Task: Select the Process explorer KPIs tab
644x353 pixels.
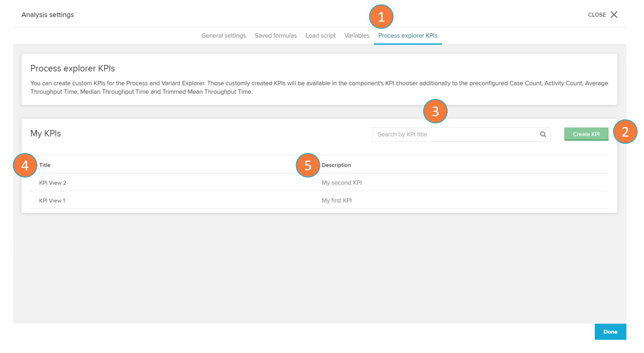Action: 408,36
